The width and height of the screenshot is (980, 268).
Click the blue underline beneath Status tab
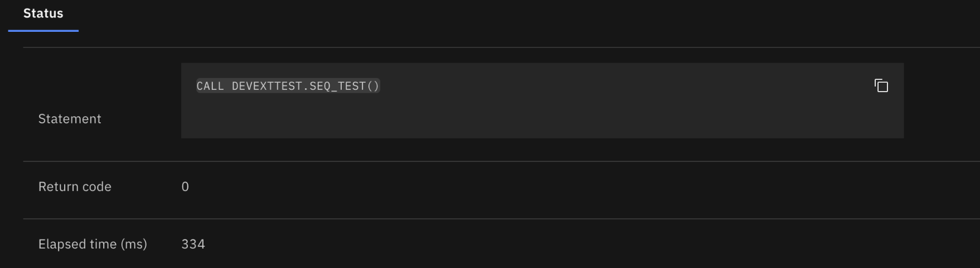(43, 31)
